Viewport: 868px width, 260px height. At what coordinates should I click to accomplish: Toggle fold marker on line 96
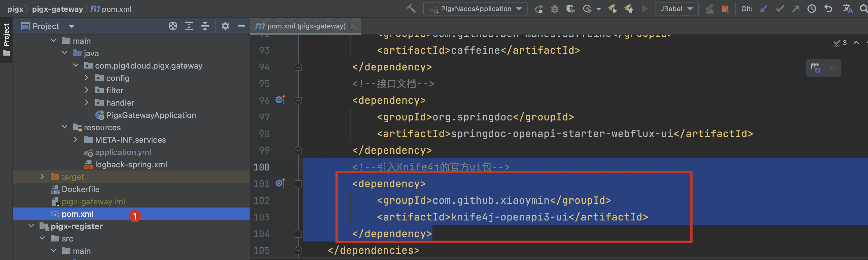pos(298,100)
